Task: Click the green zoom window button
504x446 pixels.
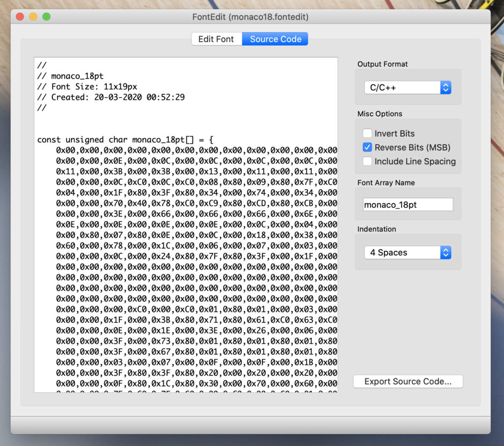Action: tap(47, 16)
